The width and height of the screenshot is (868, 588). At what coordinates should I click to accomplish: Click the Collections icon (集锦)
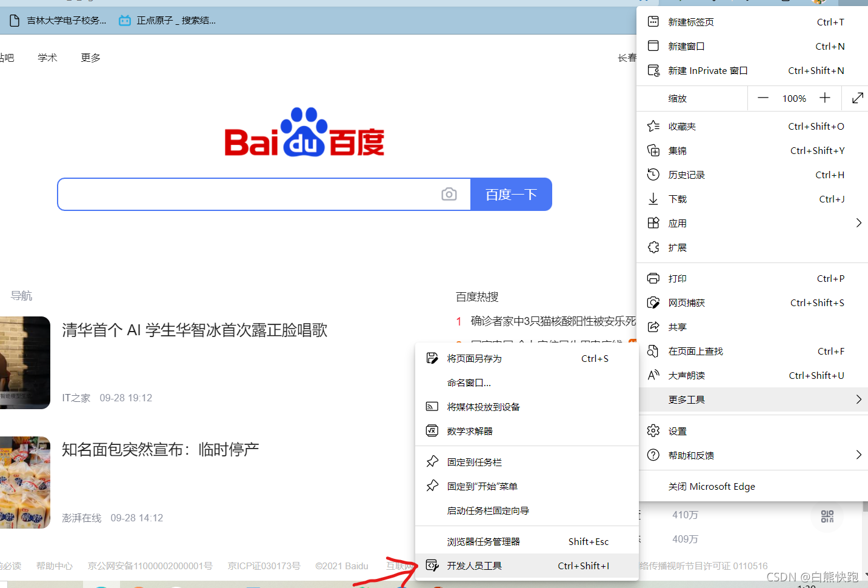[653, 150]
